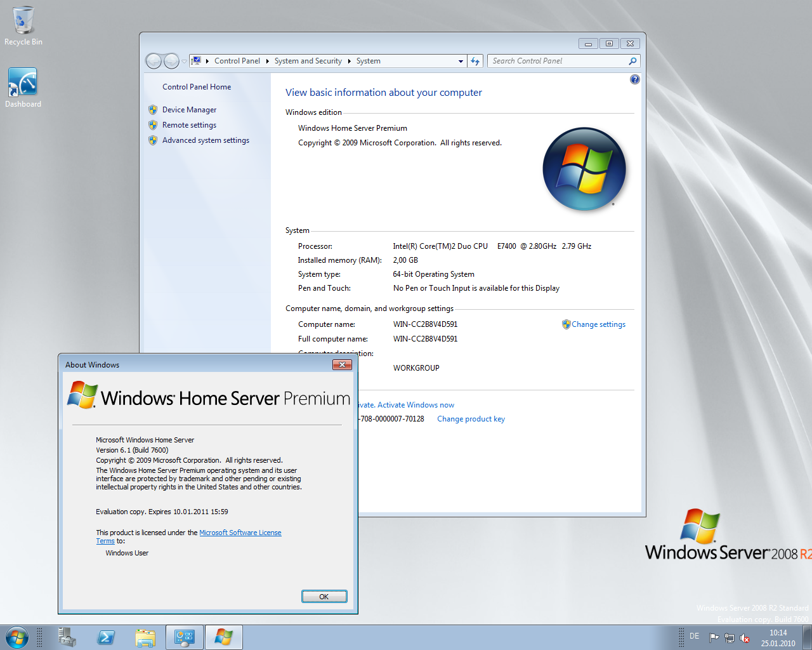Open Server Manager from the taskbar
The image size is (812, 650).
(x=67, y=637)
